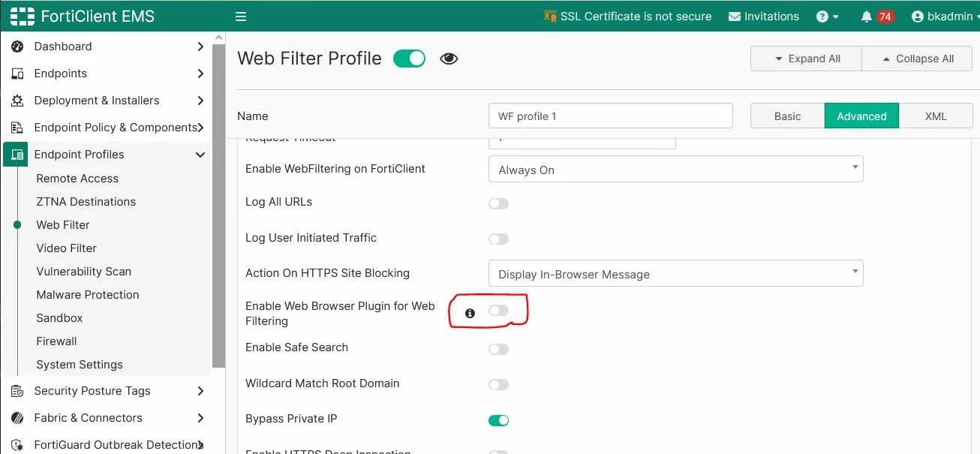Turn on Enable Safe Search toggle
The image size is (980, 454).
[498, 349]
